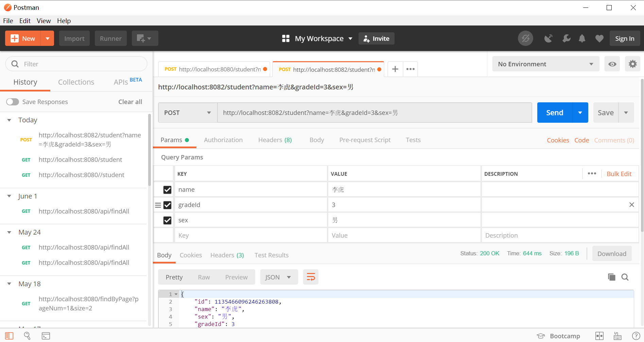Open the sync status offline icon

525,38
